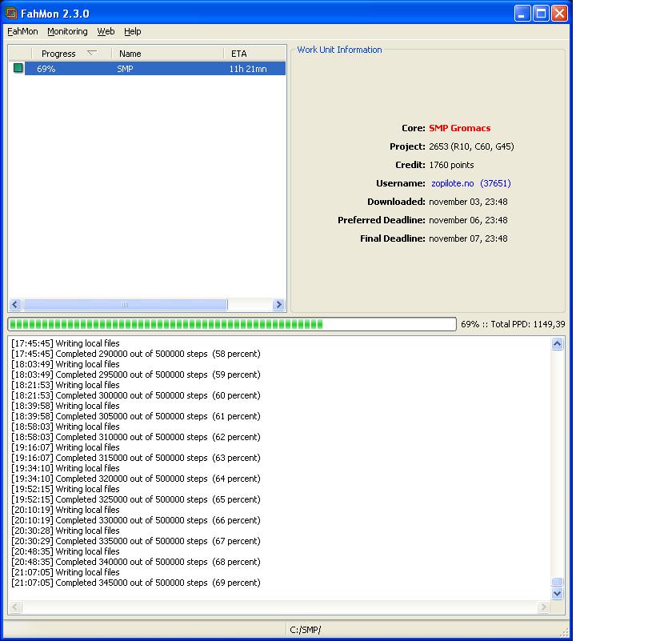Viewport: 672px width, 641px height.
Task: Click log line Completed 320000 (64 percent)
Action: pos(136,479)
